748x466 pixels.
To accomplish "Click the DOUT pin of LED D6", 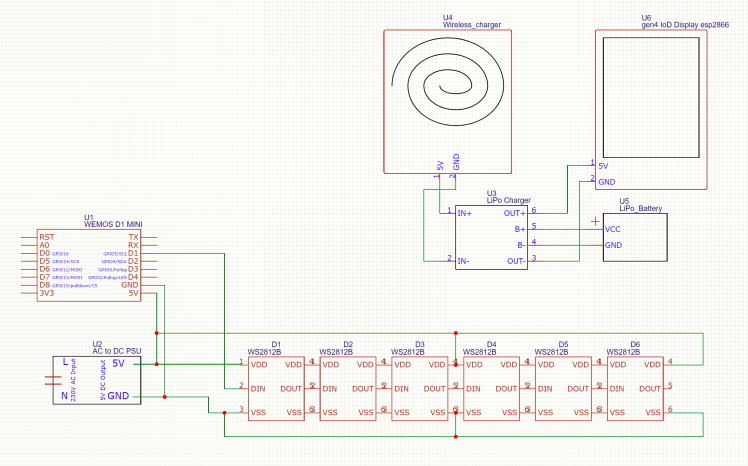I will coord(650,389).
